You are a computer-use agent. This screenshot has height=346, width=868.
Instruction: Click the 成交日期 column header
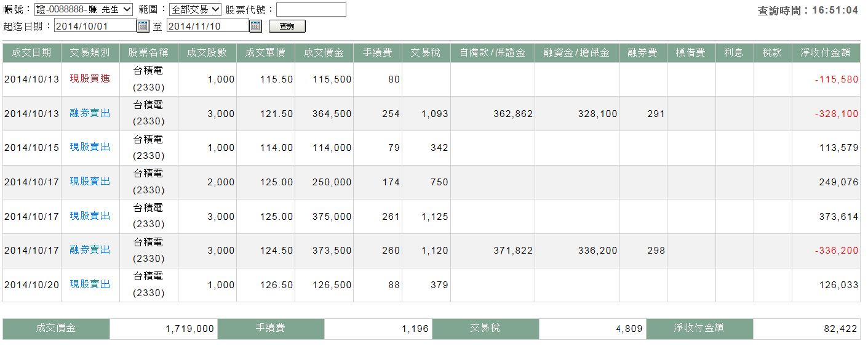32,53
